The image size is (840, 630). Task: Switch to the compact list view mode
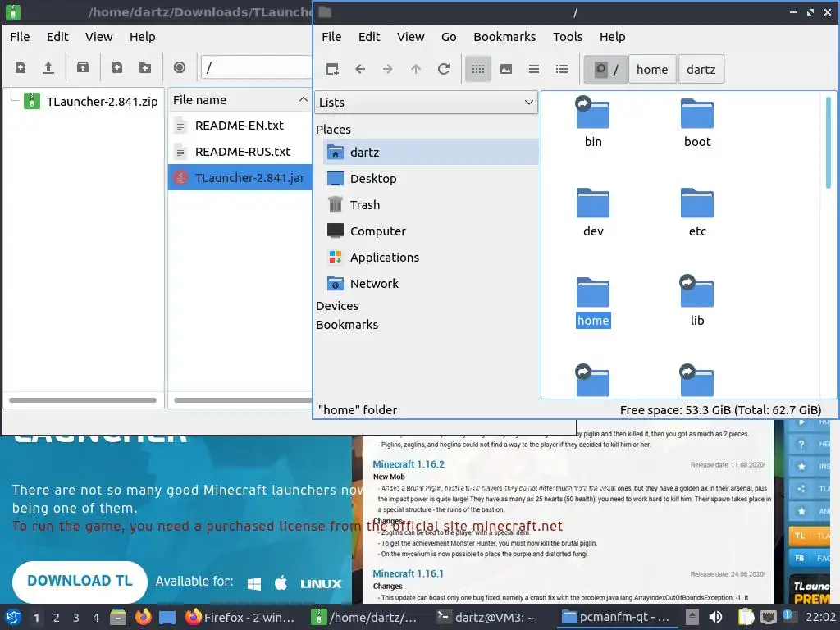click(x=533, y=69)
